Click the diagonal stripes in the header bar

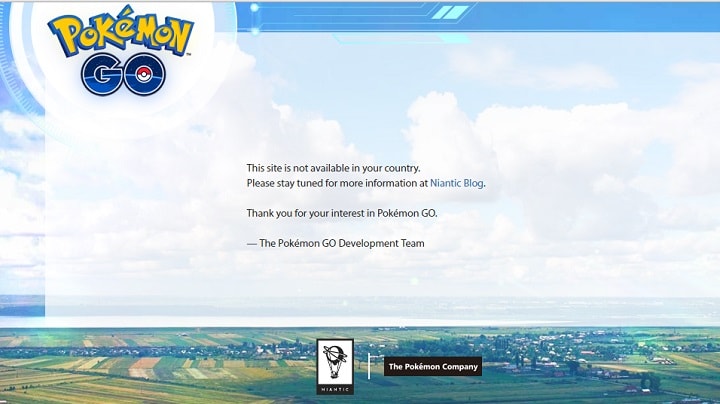point(455,12)
